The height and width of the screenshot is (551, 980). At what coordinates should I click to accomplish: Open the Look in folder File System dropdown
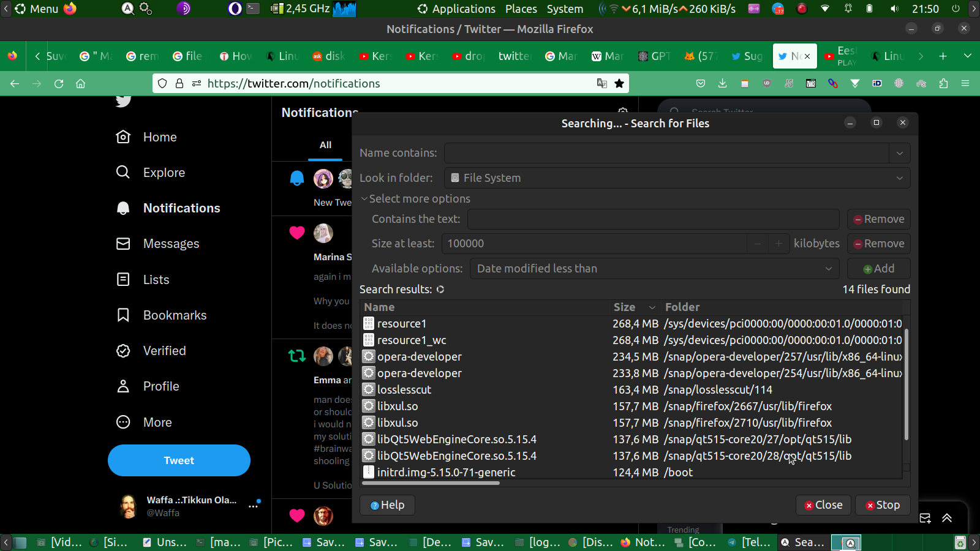677,178
